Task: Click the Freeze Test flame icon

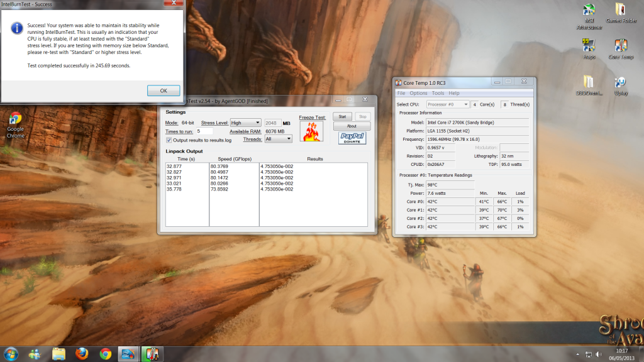Action: click(x=311, y=131)
